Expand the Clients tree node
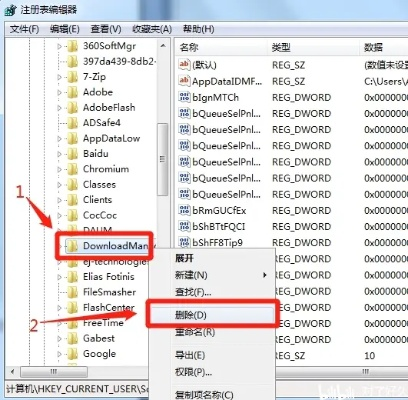The height and width of the screenshot is (400, 408). tap(60, 200)
